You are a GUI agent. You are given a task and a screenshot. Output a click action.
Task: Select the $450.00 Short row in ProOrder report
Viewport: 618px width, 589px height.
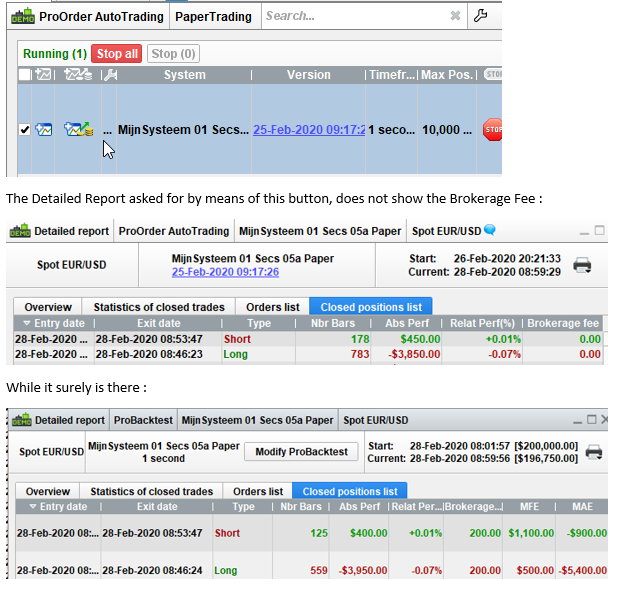pos(308,339)
